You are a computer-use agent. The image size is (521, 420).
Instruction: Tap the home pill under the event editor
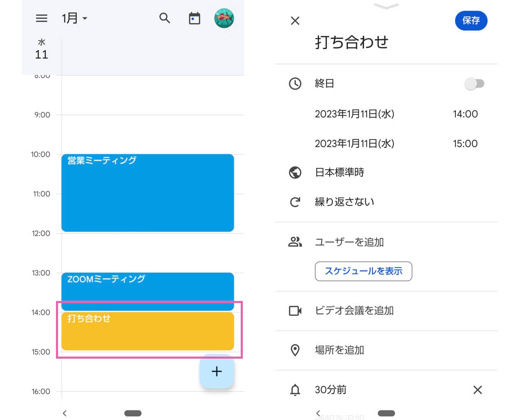(386, 413)
